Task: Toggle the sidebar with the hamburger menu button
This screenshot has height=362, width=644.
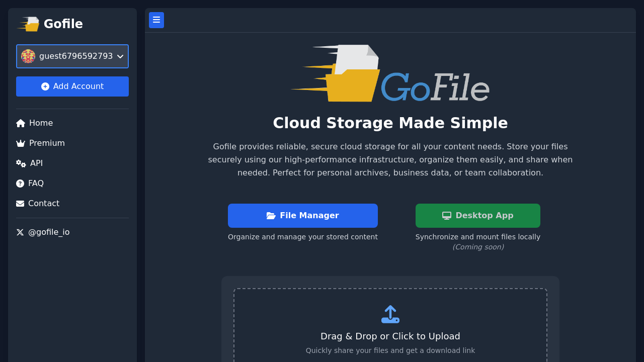Action: pos(156,20)
